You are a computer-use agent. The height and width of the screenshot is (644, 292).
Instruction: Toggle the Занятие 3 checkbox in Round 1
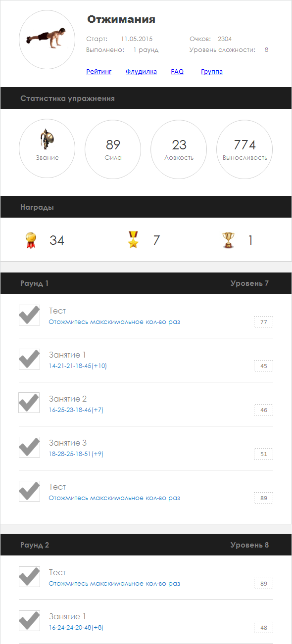coord(29,447)
